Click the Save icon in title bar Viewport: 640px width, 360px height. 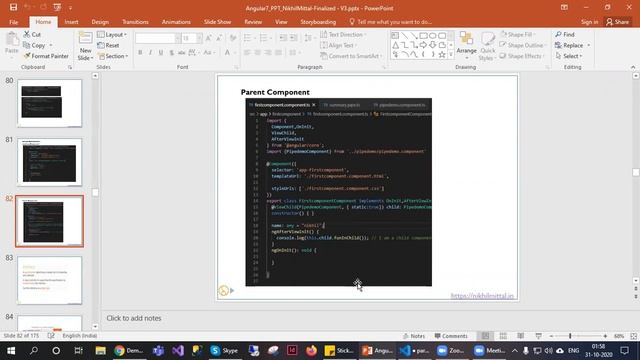tap(13, 7)
